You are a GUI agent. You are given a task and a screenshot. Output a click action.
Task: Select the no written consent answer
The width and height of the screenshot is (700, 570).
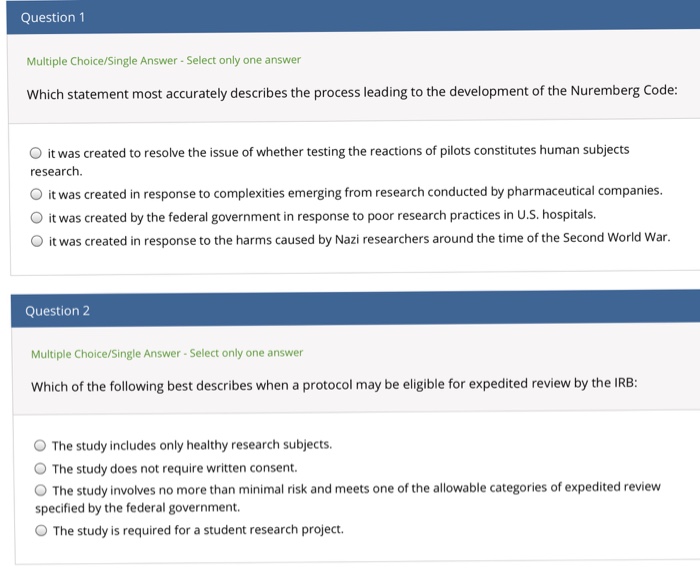[x=40, y=468]
